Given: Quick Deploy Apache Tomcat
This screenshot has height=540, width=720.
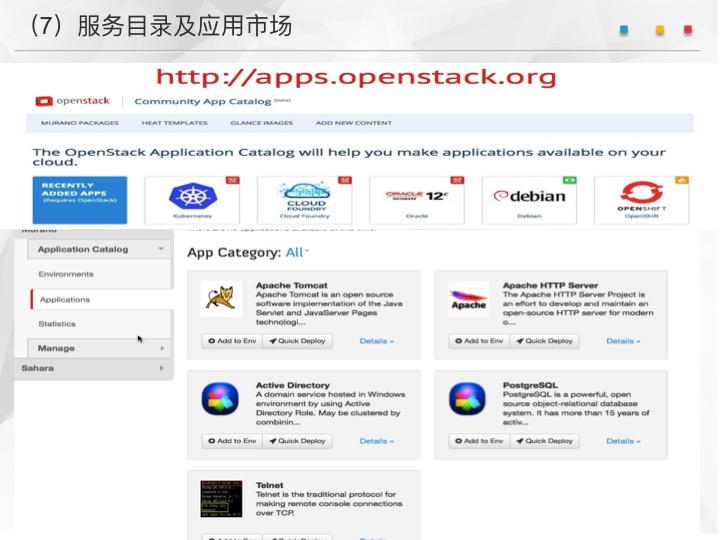Looking at the screenshot, I should (x=298, y=341).
